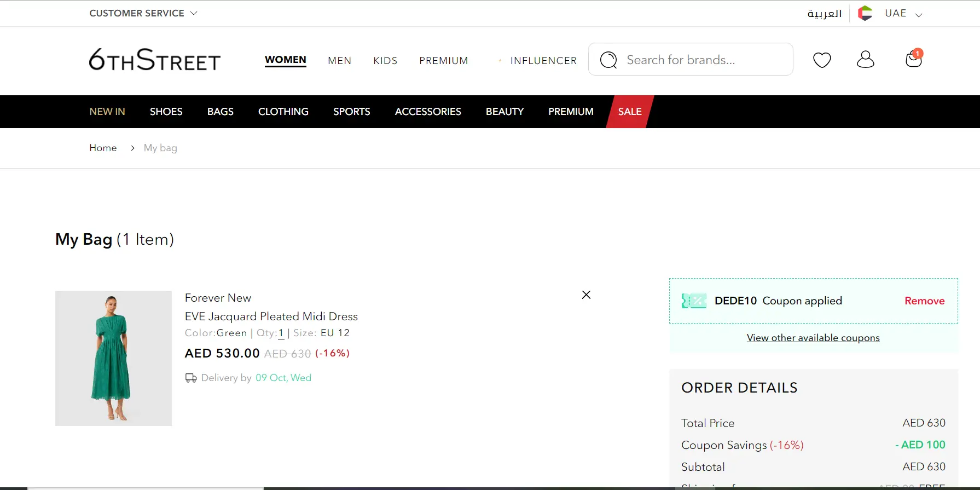Click the delivery truck icon
Screen dimensions: 980x490
(x=191, y=378)
